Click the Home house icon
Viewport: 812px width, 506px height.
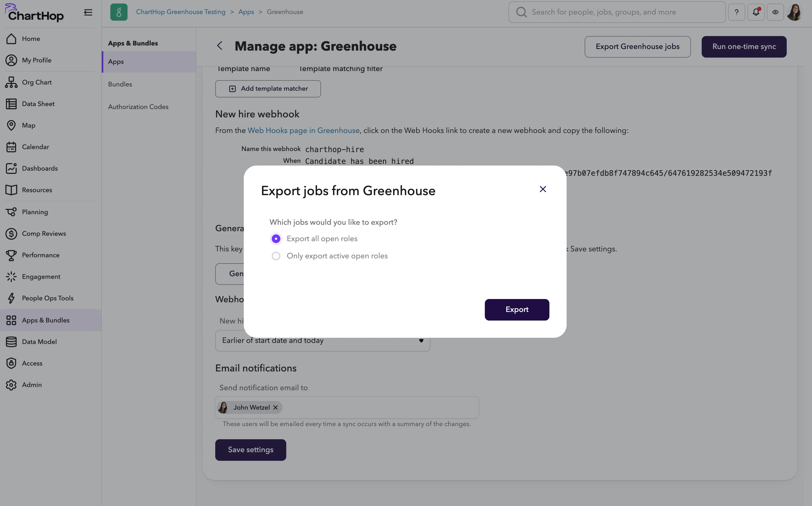point(11,39)
